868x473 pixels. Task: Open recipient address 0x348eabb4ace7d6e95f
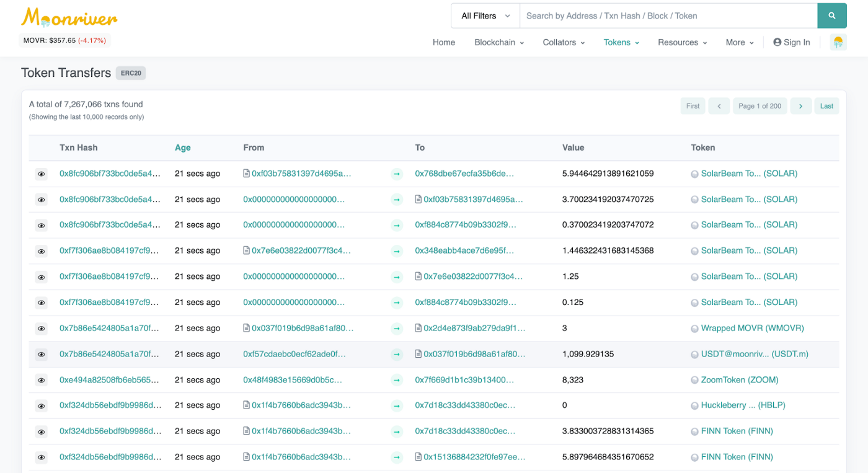464,250
